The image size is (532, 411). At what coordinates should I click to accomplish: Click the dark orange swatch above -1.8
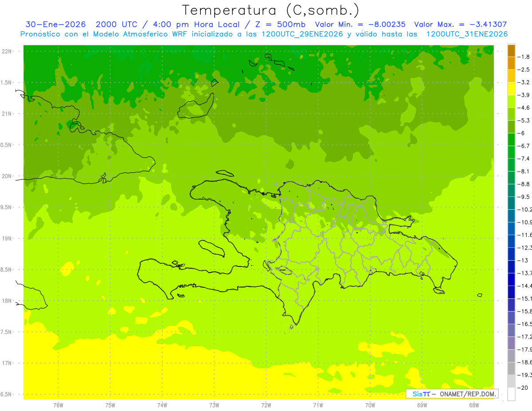pos(511,51)
